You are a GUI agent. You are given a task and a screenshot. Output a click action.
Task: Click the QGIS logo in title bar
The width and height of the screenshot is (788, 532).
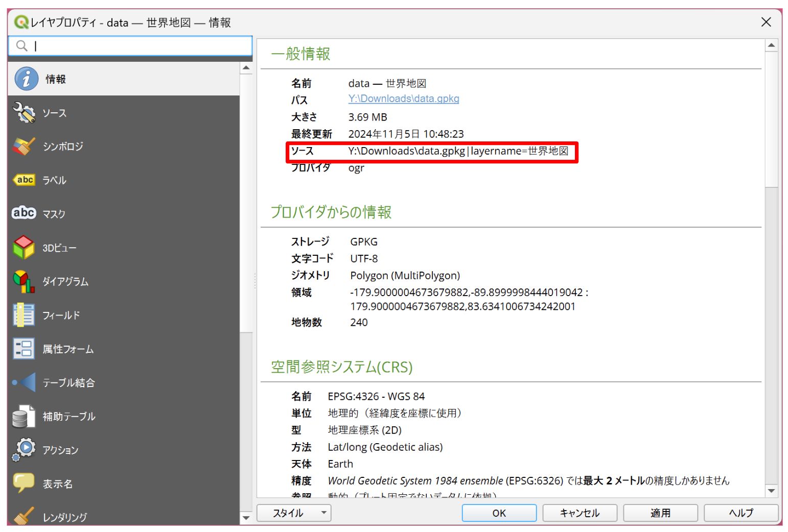21,22
